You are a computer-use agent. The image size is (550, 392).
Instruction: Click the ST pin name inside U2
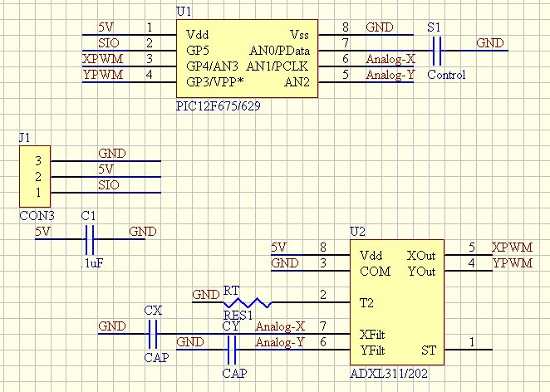pos(429,350)
